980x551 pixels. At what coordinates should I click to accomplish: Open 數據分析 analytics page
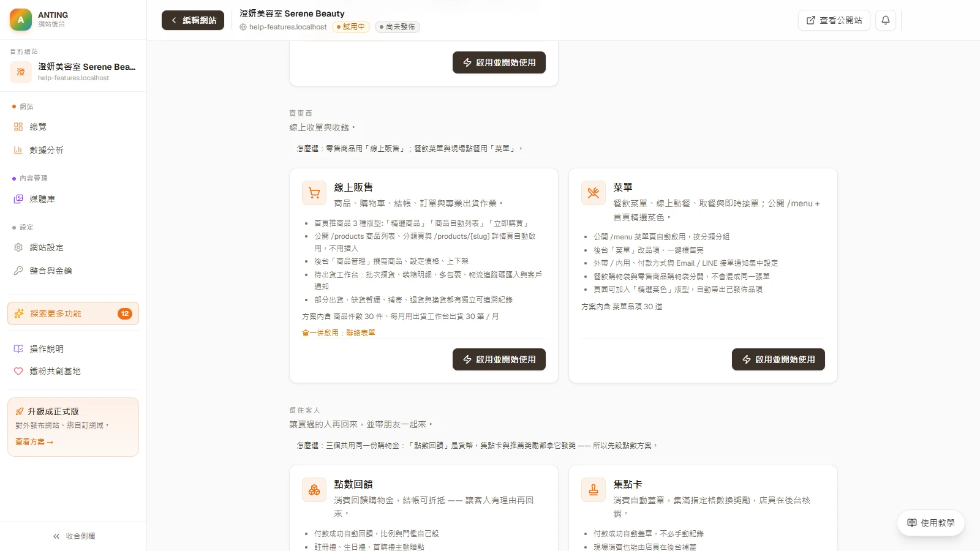[x=73, y=150]
